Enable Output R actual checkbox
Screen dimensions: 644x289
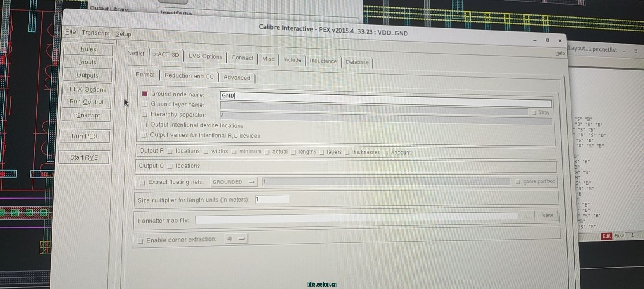click(x=267, y=152)
